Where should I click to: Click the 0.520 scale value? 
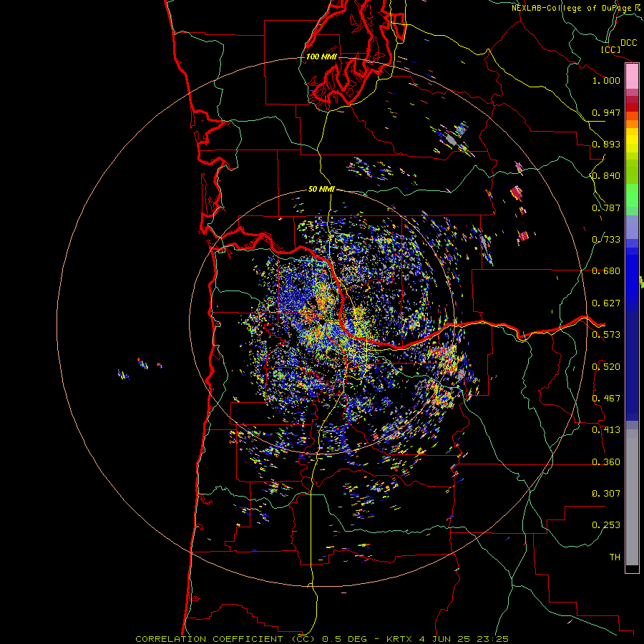coord(606,367)
